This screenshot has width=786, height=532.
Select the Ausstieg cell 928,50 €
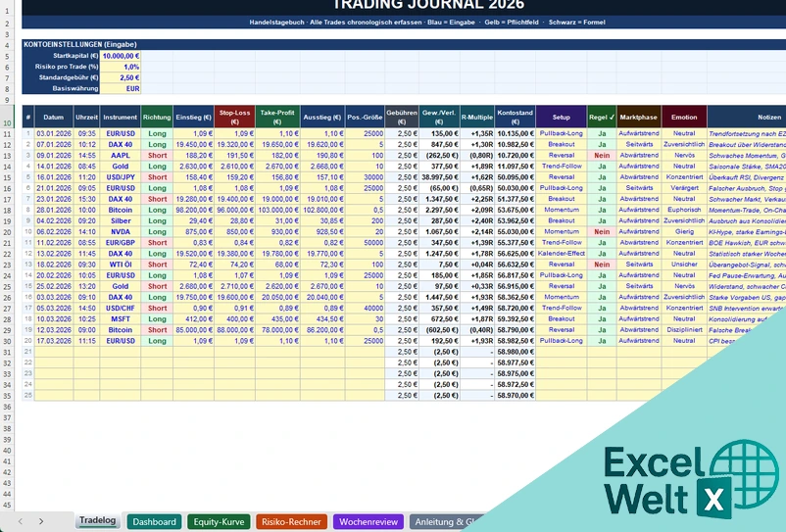[x=322, y=232]
